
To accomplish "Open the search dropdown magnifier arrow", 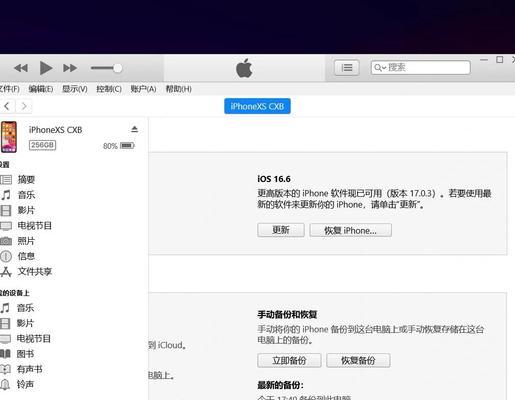I will pos(380,68).
